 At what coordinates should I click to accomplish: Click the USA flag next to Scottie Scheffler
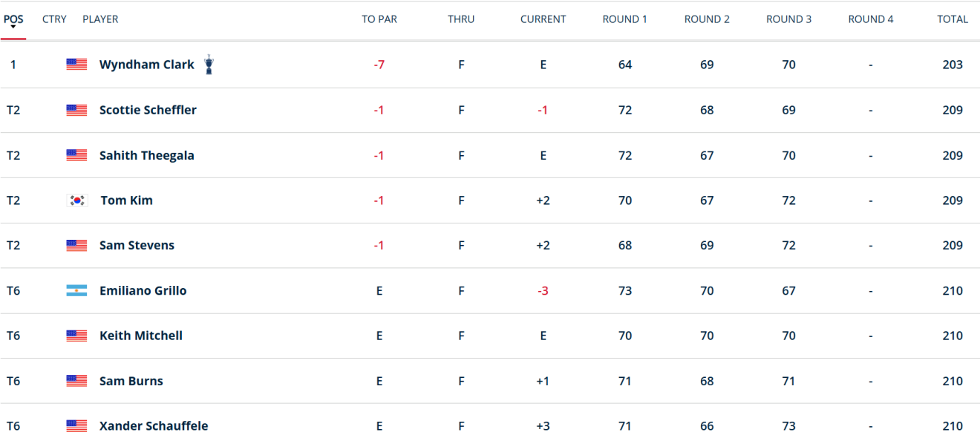click(76, 110)
